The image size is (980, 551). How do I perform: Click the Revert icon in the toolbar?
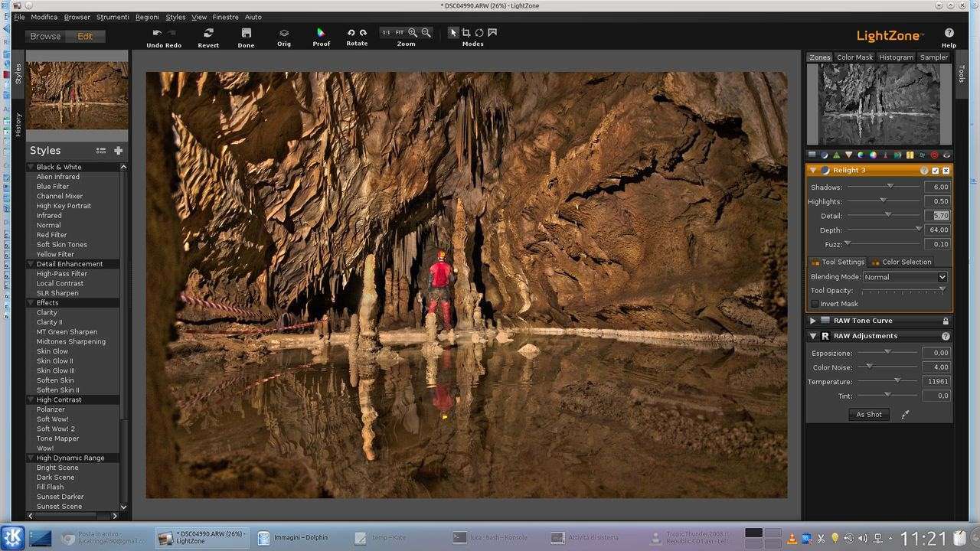pyautogui.click(x=208, y=33)
